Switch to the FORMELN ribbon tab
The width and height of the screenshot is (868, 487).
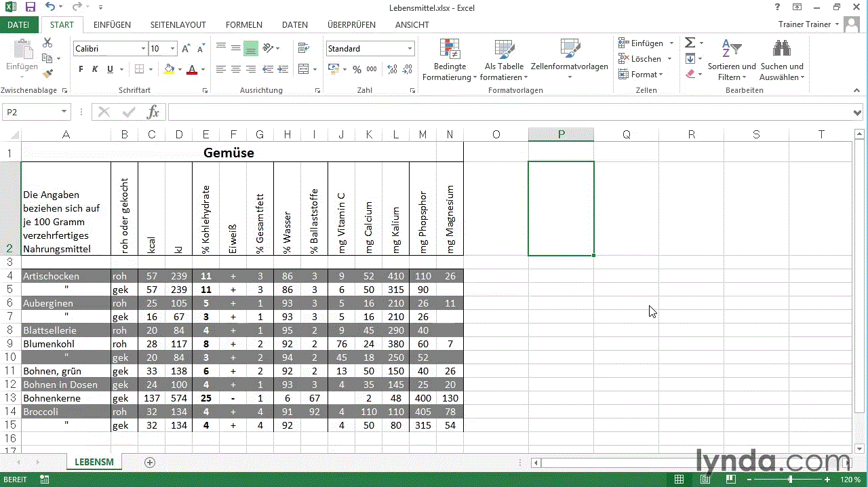coord(243,25)
